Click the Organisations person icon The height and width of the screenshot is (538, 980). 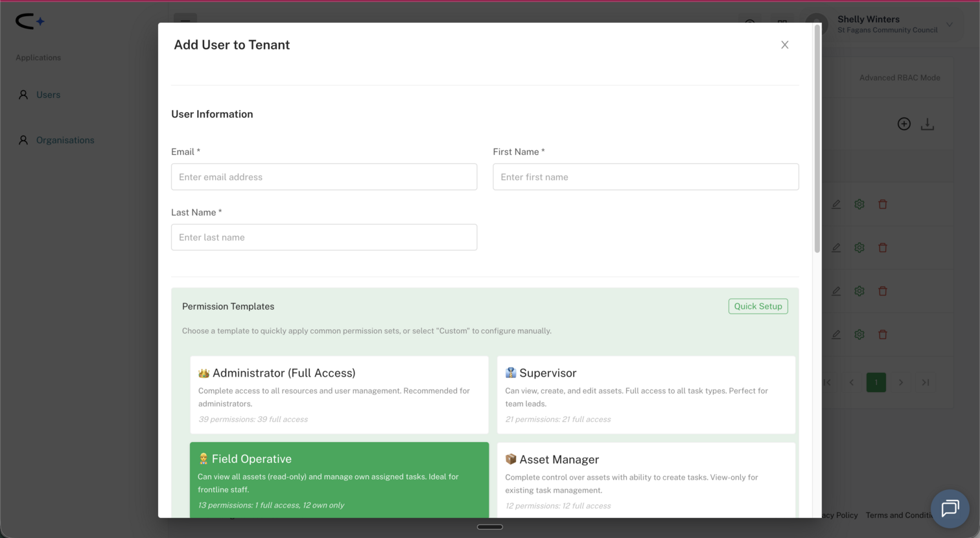click(23, 140)
